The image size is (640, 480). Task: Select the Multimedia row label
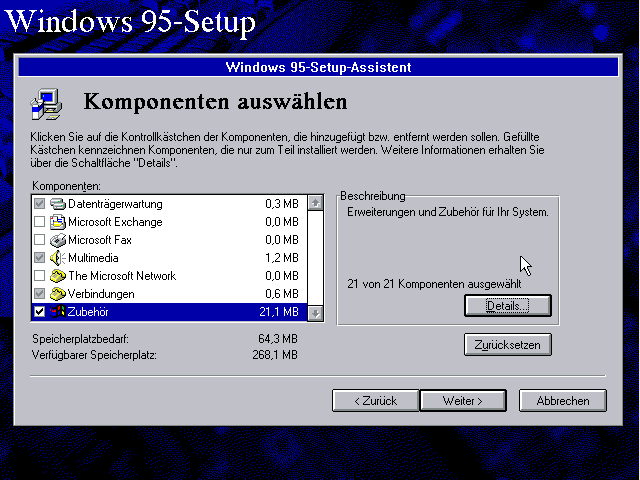tap(93, 258)
